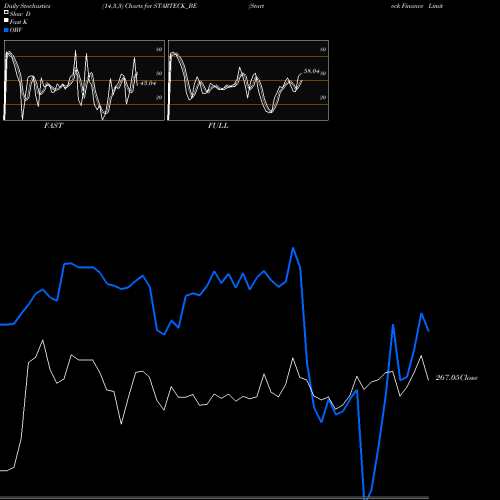
Task: Click the 'FULL' label under the chart
Action: [218, 126]
